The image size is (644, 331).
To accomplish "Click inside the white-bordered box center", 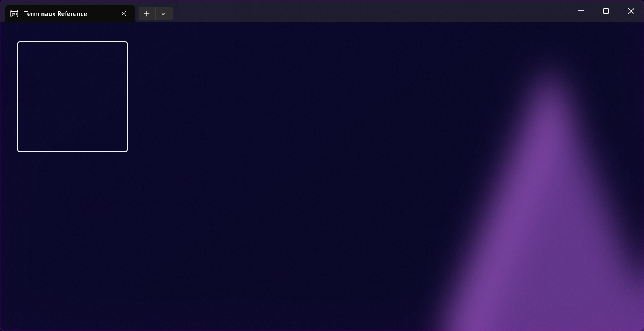I will coord(73,96).
